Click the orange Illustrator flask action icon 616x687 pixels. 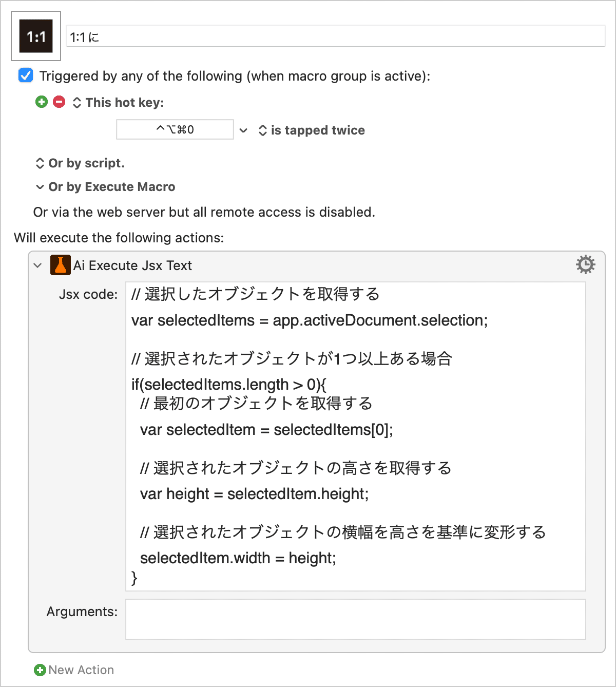pyautogui.click(x=60, y=265)
